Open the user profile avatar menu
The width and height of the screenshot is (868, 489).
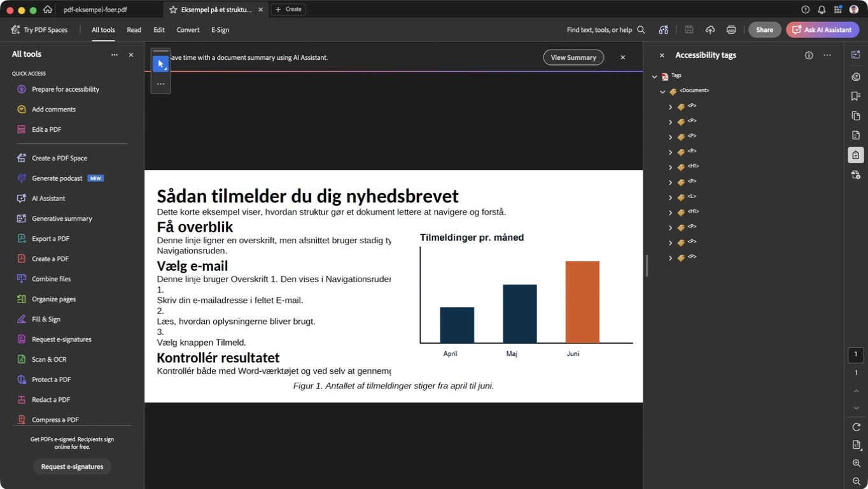(x=854, y=10)
